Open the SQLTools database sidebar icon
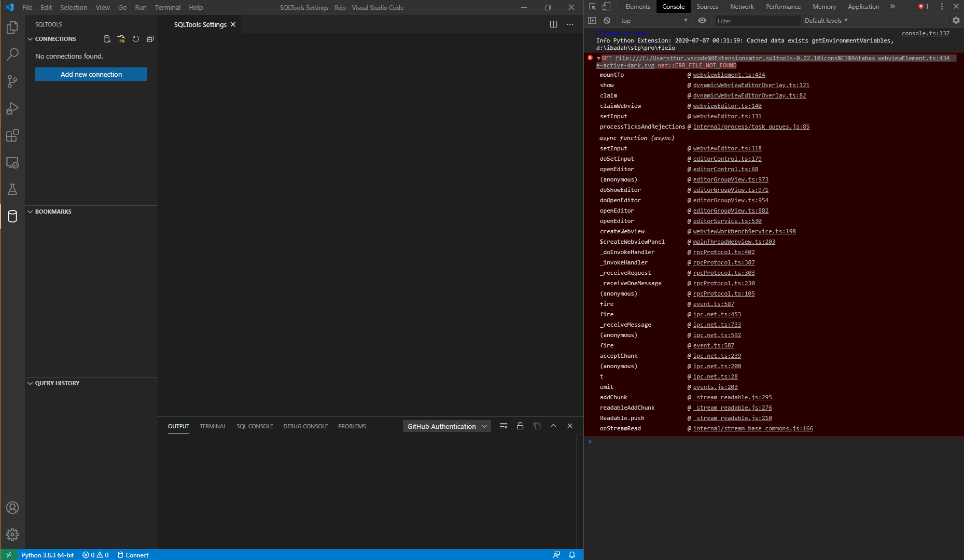964x560 pixels. (x=12, y=216)
